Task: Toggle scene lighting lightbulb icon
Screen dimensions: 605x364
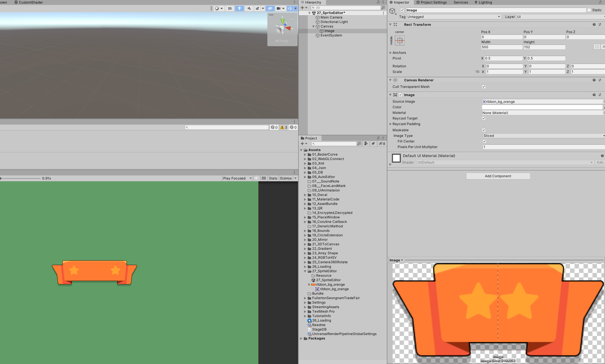Action: tap(239, 8)
